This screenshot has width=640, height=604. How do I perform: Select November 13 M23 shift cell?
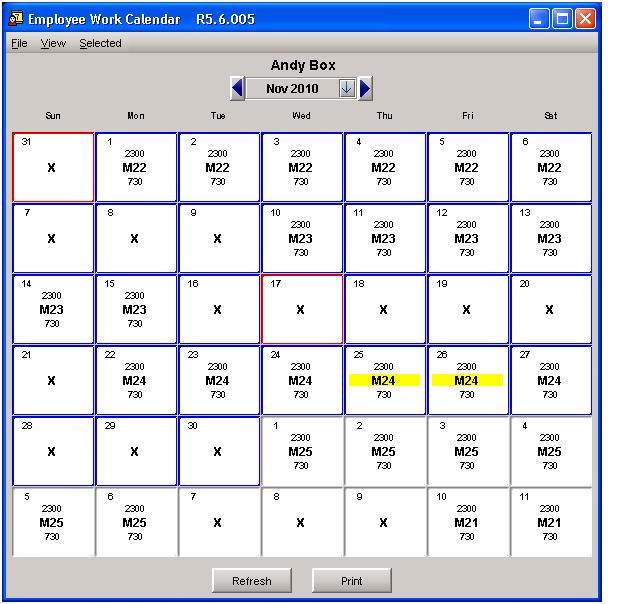coord(551,238)
